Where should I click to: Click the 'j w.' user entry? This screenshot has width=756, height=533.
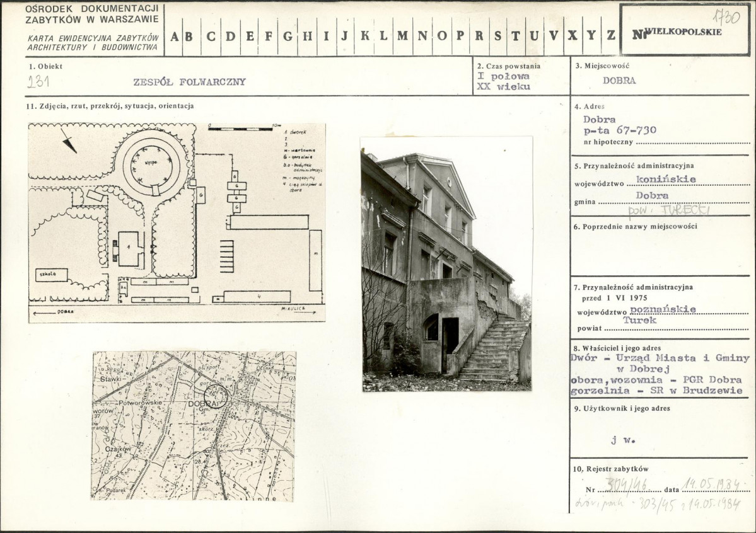tap(623, 440)
